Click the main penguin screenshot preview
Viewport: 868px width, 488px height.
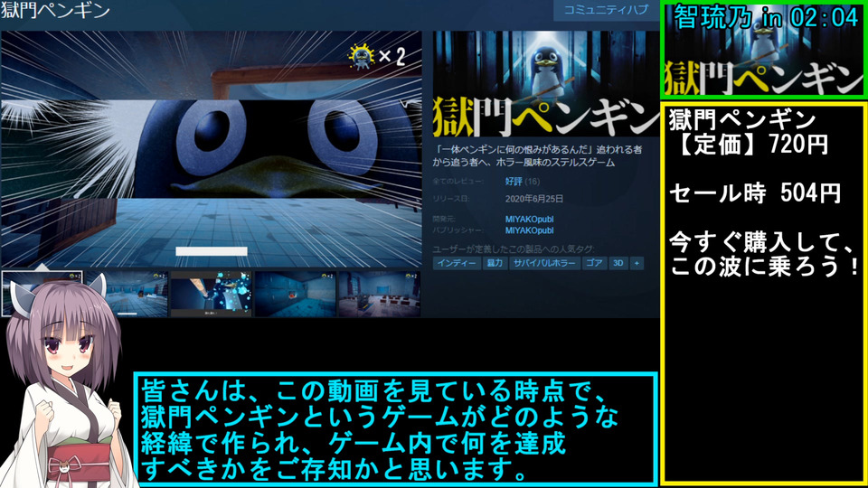coord(211,149)
